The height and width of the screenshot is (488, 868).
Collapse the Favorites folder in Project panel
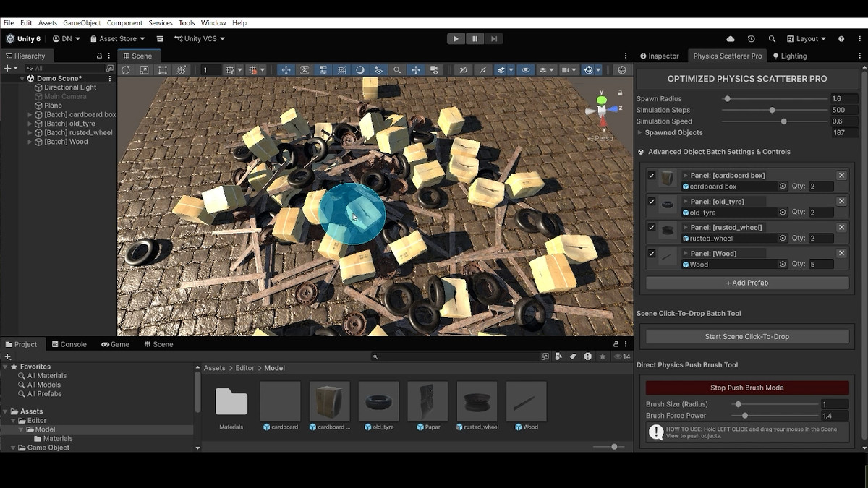pos(5,367)
